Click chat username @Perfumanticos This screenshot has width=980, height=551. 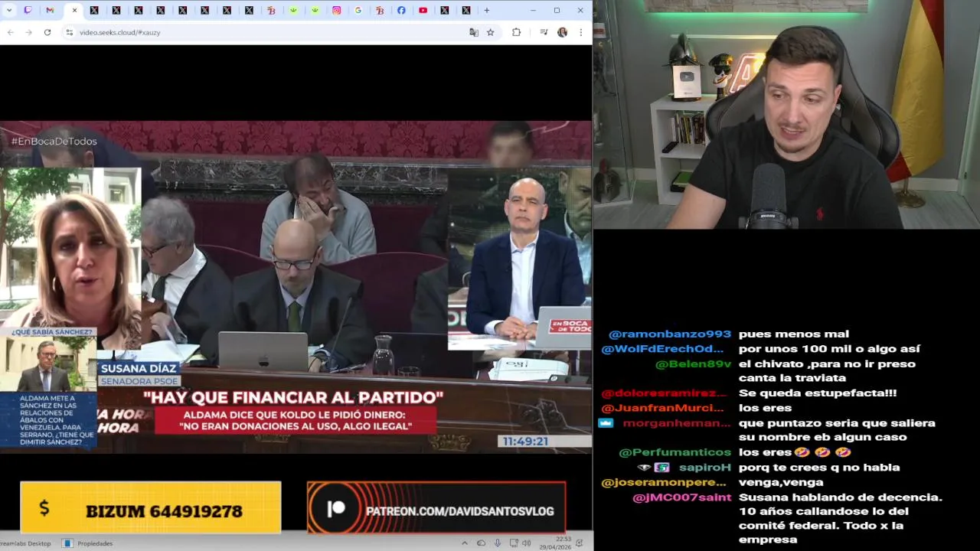coord(675,452)
